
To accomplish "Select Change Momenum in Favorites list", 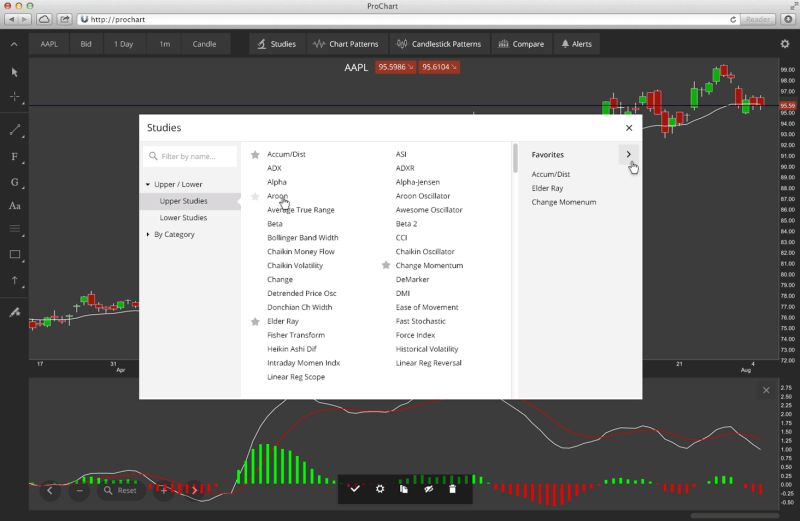I will click(x=563, y=202).
